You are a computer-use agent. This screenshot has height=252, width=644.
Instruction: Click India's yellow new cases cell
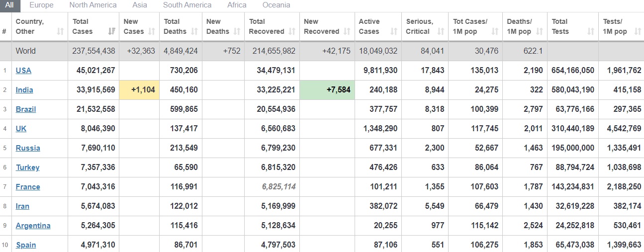point(139,90)
